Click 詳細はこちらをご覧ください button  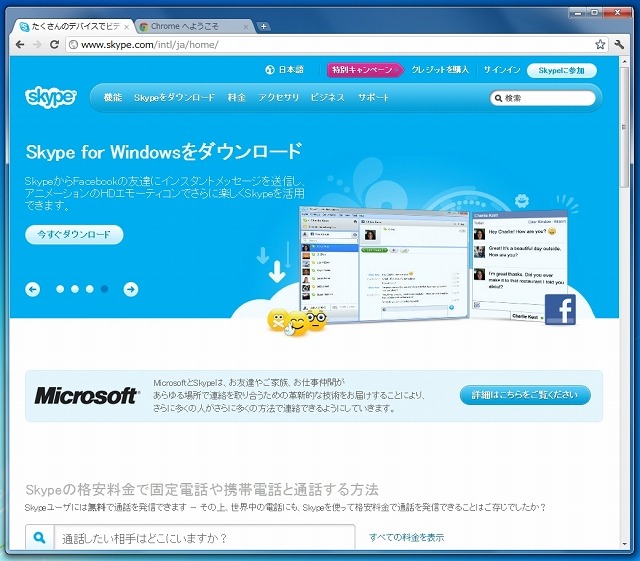point(525,395)
